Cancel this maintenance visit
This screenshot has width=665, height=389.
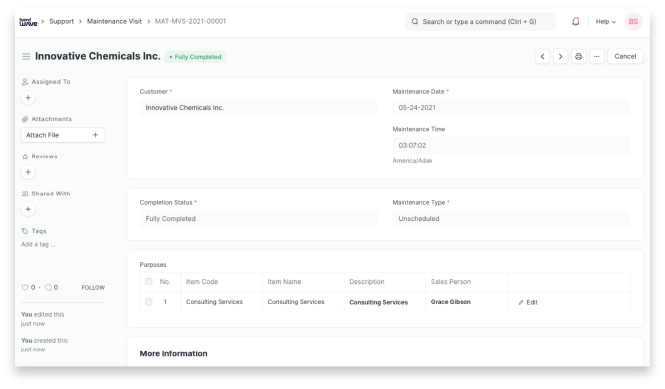[625, 56]
